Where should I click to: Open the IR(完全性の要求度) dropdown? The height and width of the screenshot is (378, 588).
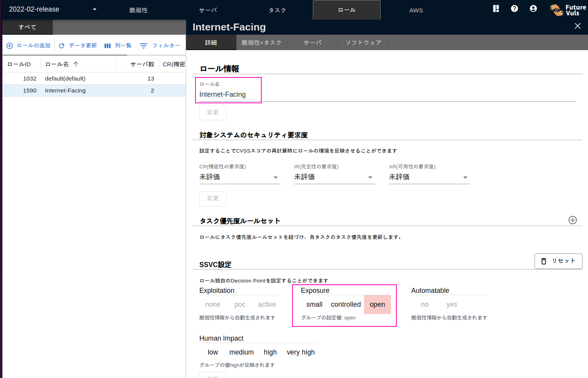(x=370, y=177)
